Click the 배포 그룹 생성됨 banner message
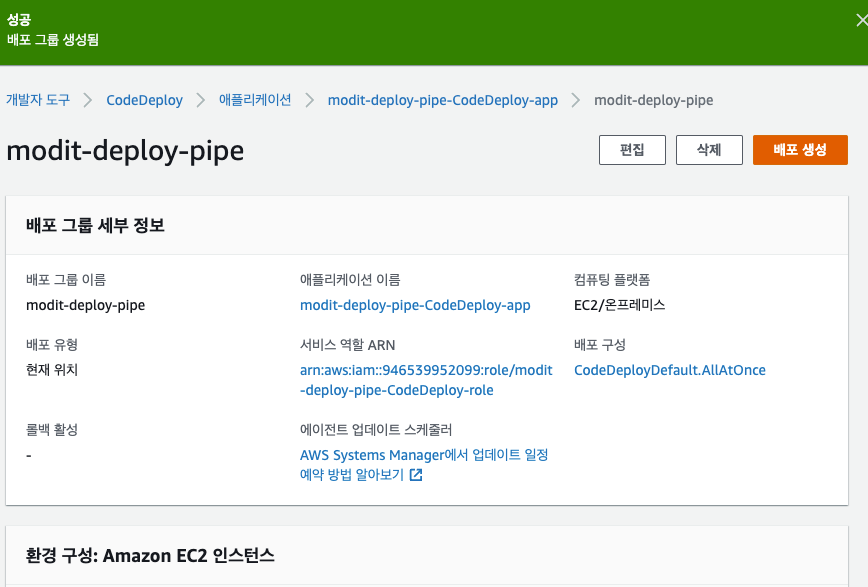 [53, 40]
